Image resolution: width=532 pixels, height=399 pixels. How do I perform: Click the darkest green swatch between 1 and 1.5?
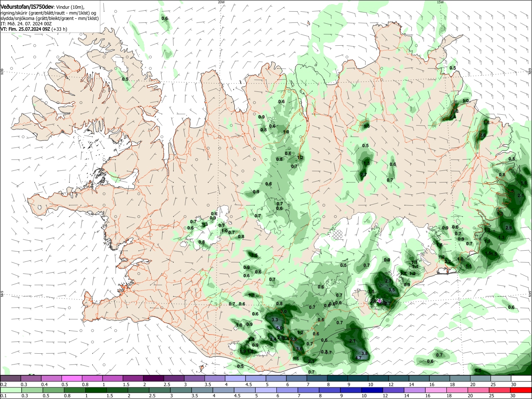(x=96, y=390)
